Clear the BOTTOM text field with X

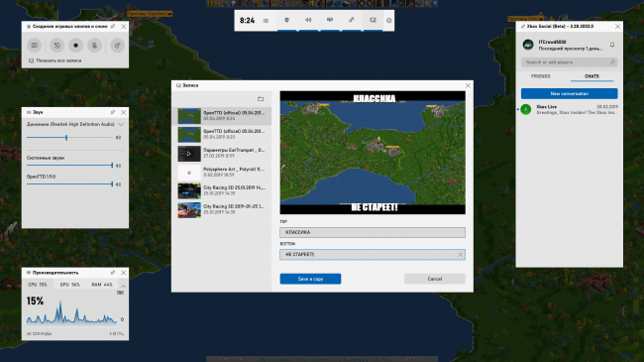460,255
